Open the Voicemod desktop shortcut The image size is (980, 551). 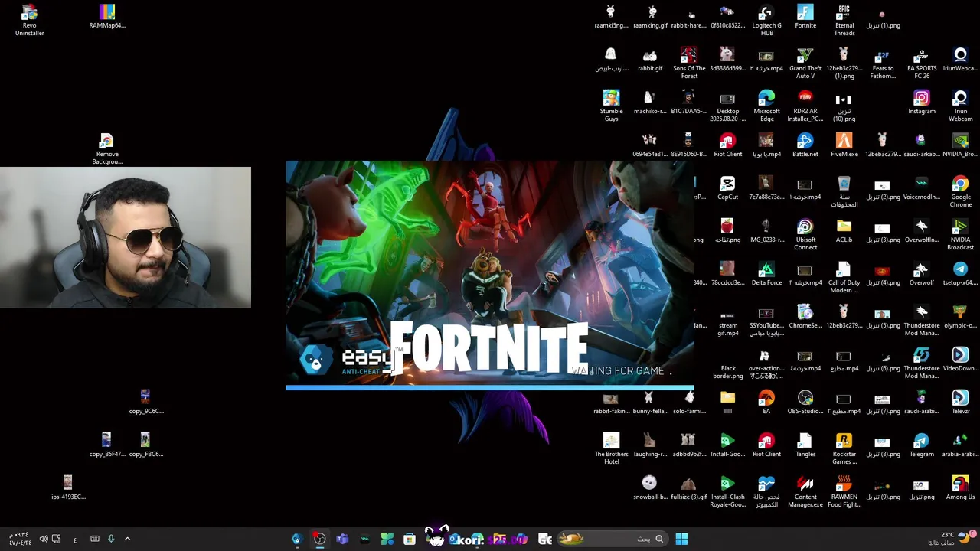(x=922, y=188)
